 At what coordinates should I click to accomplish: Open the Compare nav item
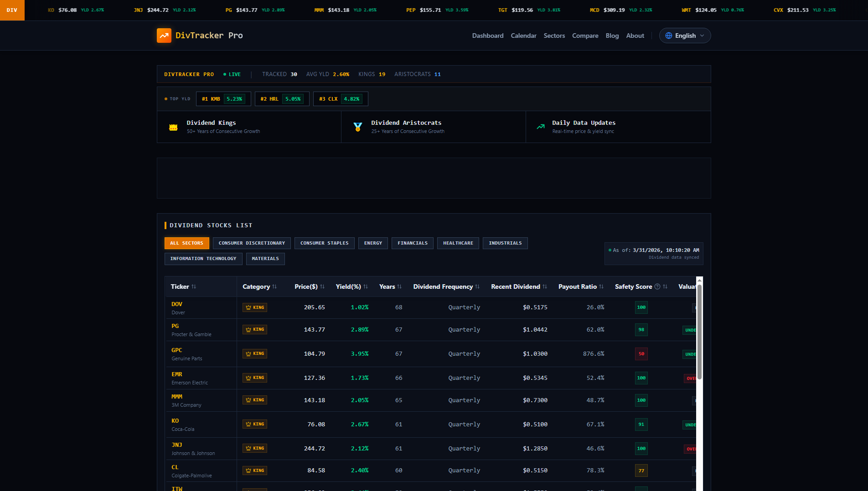(585, 36)
